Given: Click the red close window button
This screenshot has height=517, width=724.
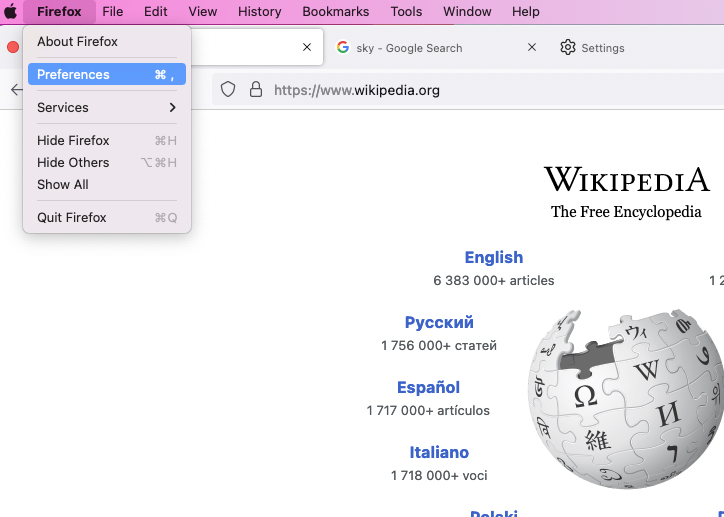Looking at the screenshot, I should tap(13, 47).
